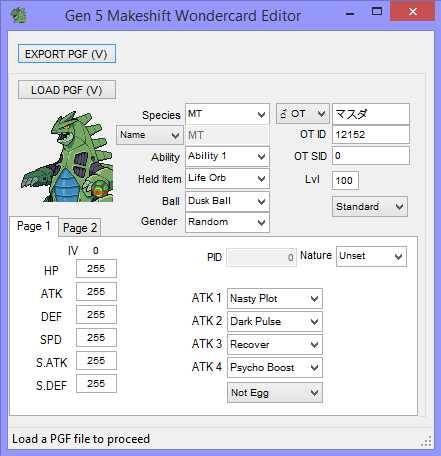Click the OT SID field showing 0

(x=371, y=156)
